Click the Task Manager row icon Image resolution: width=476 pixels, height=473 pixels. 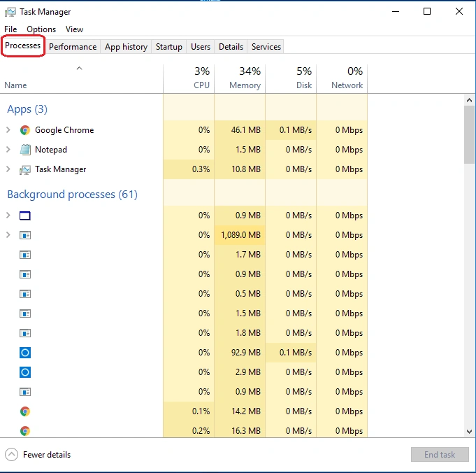(x=25, y=169)
